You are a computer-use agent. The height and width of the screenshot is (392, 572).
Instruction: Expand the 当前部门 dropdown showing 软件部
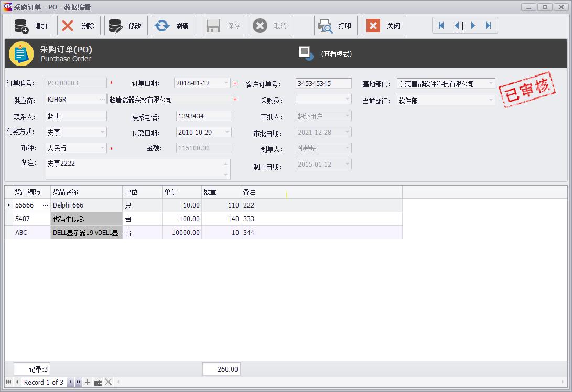tap(491, 100)
